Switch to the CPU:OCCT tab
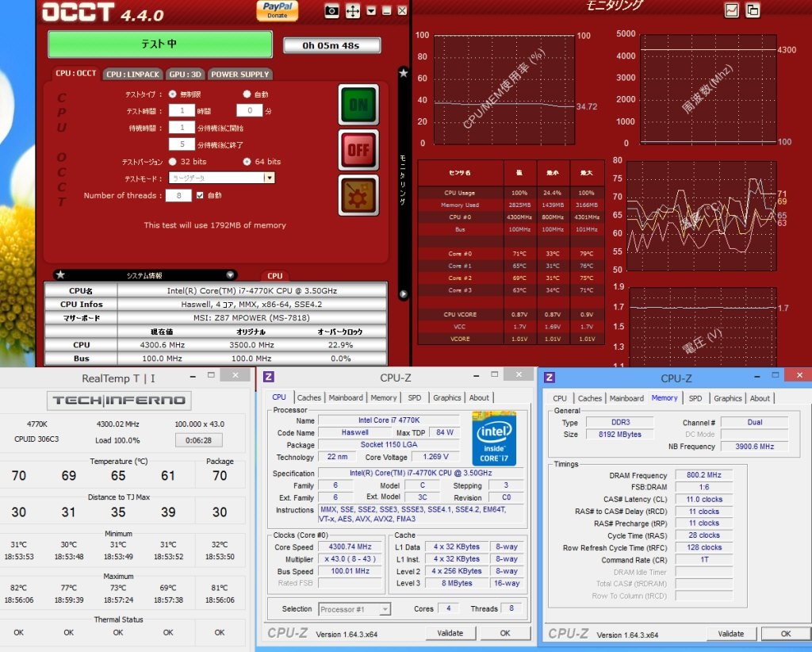 [x=75, y=74]
